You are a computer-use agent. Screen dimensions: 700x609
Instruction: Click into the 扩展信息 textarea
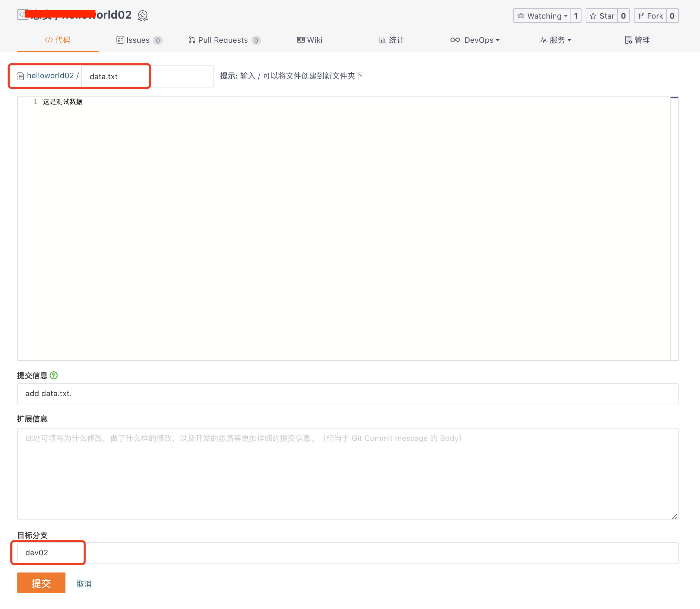pyautogui.click(x=348, y=474)
